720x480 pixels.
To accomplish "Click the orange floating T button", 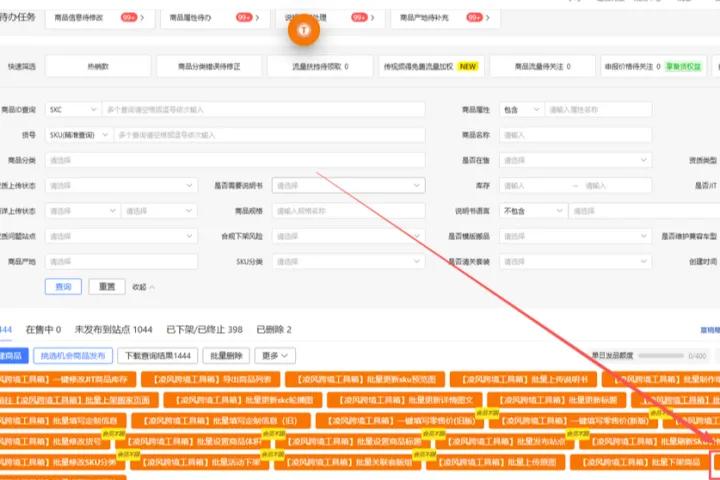I will 304,30.
